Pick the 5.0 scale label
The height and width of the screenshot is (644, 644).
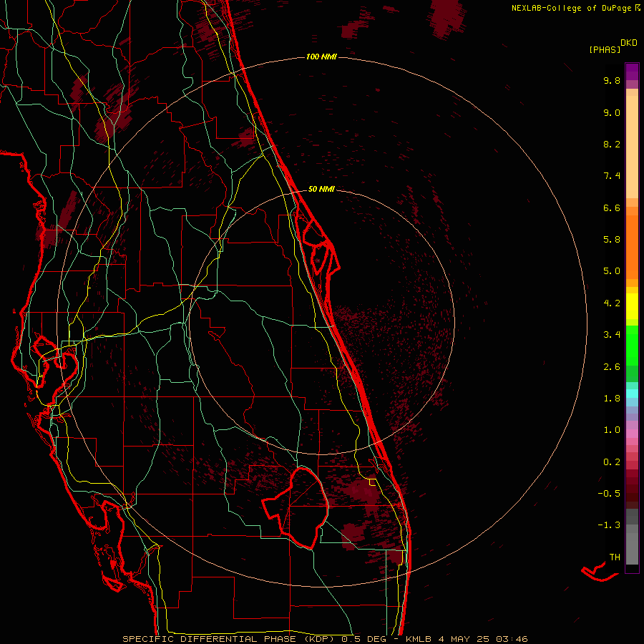pos(612,271)
